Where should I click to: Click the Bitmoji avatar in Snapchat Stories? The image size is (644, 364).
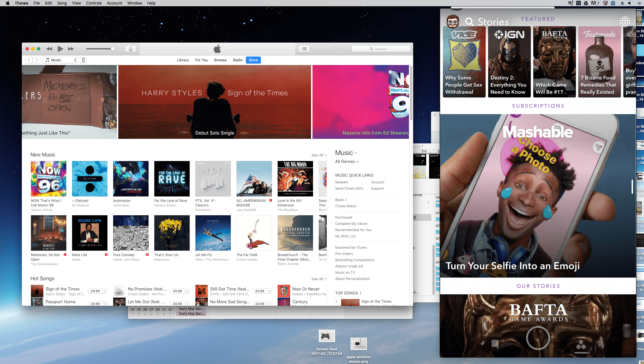tap(453, 21)
